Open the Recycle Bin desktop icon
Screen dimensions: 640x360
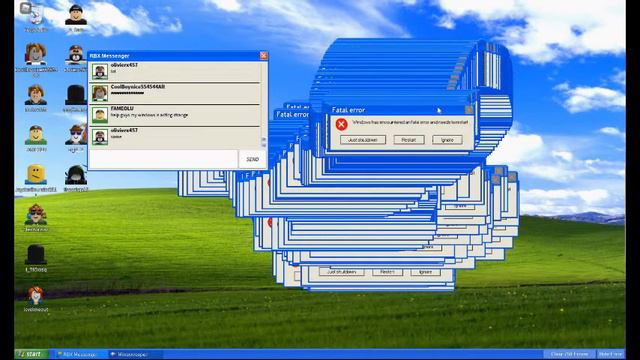pos(36,17)
